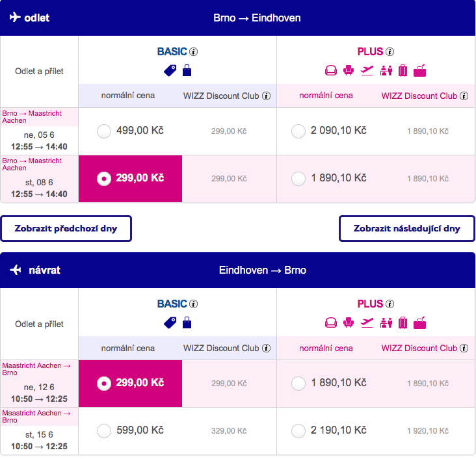Image resolution: width=476 pixels, height=459 pixels.
Task: Click price tag icon under departure BASIC
Action: 170,70
